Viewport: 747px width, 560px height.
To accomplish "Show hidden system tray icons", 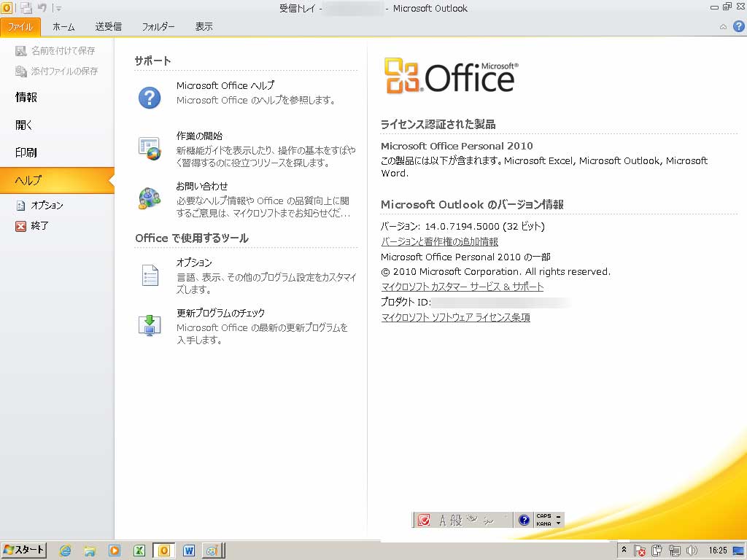I will point(624,551).
